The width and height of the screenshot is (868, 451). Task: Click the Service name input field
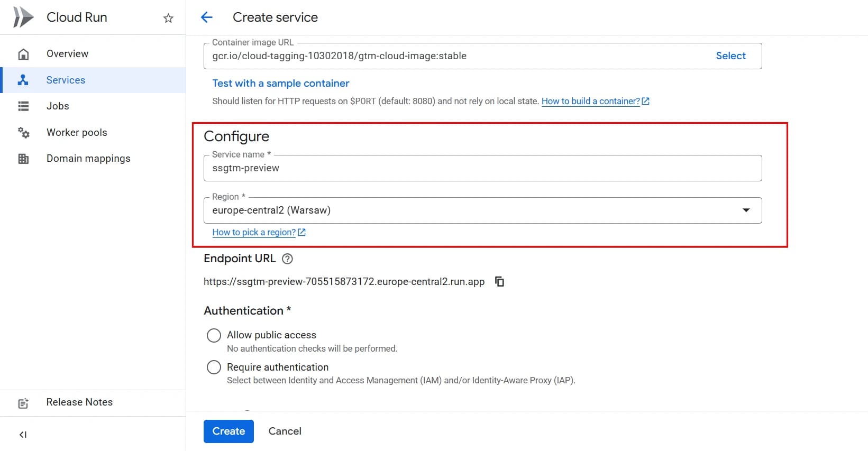[x=481, y=168]
